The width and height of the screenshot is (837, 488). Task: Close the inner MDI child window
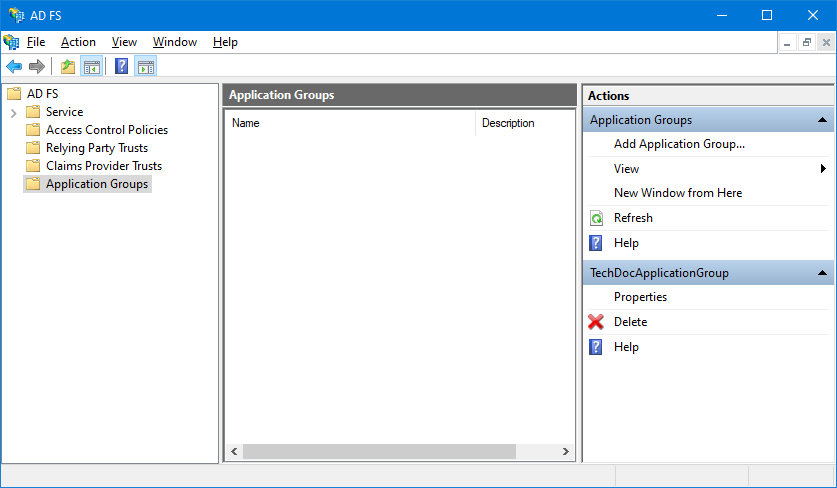click(826, 42)
